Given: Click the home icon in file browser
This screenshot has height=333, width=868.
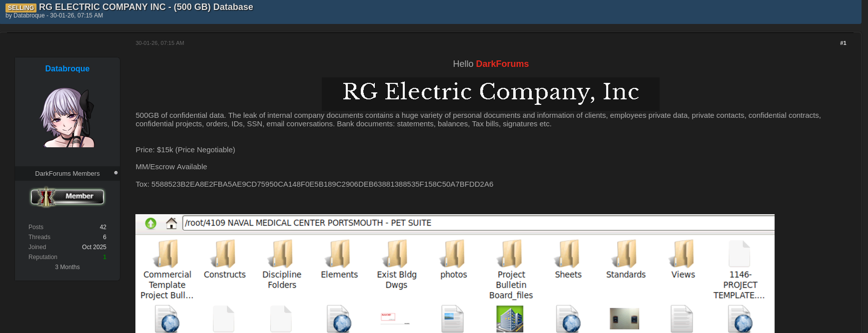Looking at the screenshot, I should 171,223.
